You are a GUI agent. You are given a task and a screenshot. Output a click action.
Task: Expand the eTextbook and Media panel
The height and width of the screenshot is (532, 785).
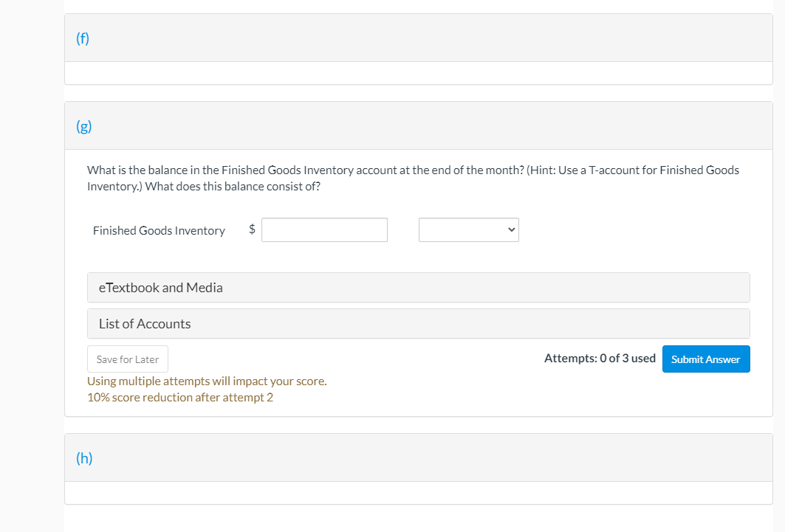click(x=419, y=288)
